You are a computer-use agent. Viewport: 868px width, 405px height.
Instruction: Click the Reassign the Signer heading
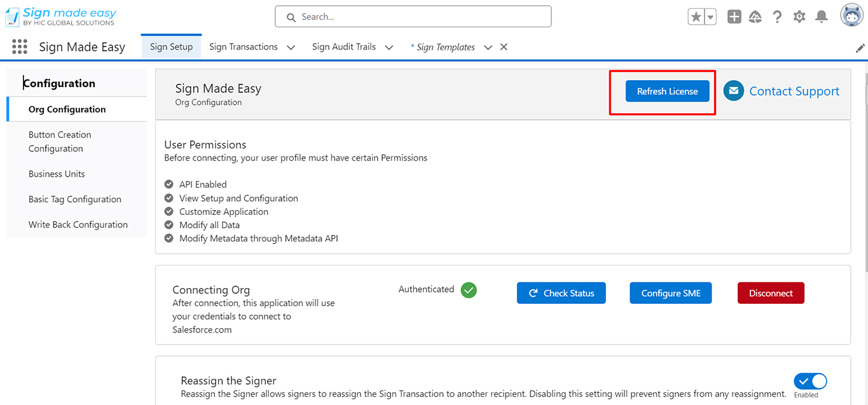[x=228, y=381]
